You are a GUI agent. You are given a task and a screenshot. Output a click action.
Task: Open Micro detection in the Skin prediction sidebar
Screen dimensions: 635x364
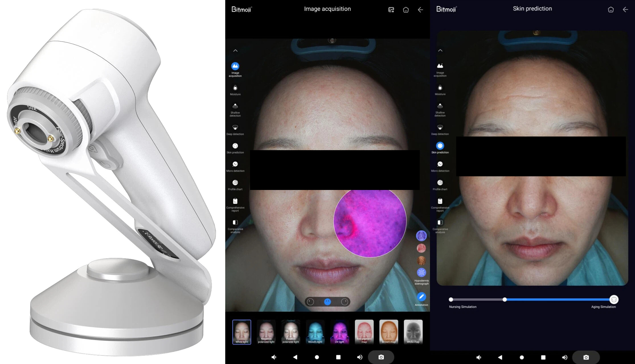coord(440,164)
